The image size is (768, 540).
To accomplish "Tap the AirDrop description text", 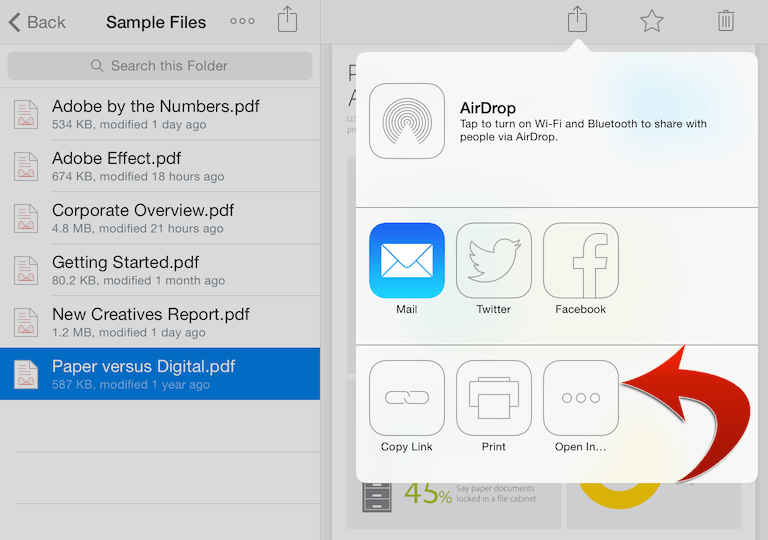I will (583, 130).
